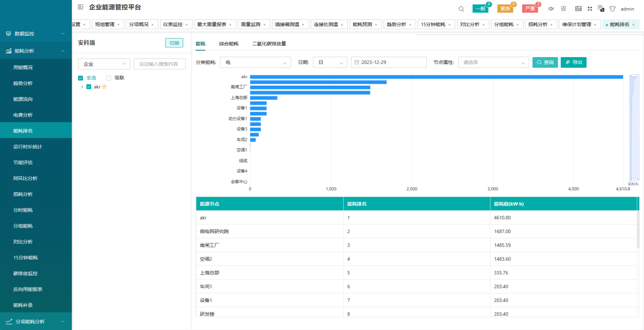The height and width of the screenshot is (330, 644).
Task: Open the 日期 type dropdown showing 日
Action: [x=330, y=62]
